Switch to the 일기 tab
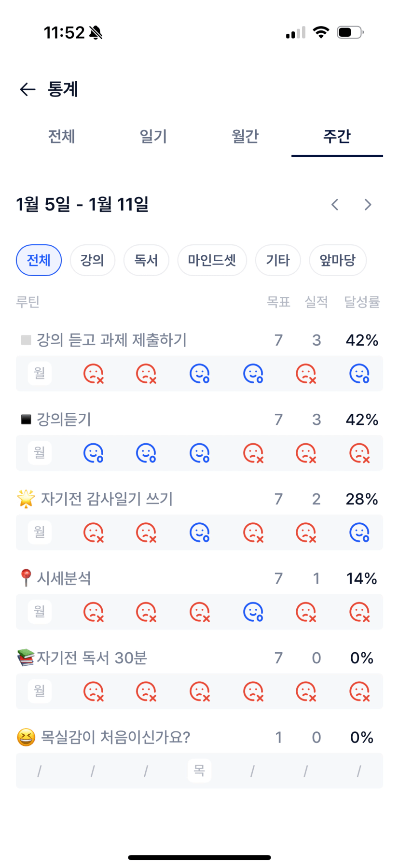Screen dimensions: 399x868 click(x=153, y=137)
